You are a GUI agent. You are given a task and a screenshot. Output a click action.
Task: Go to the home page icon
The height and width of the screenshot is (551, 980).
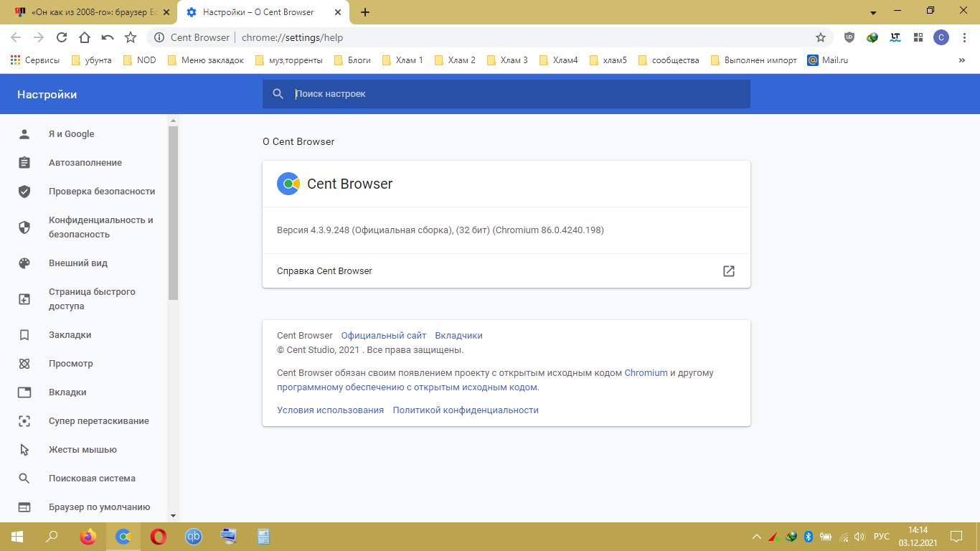[85, 37]
